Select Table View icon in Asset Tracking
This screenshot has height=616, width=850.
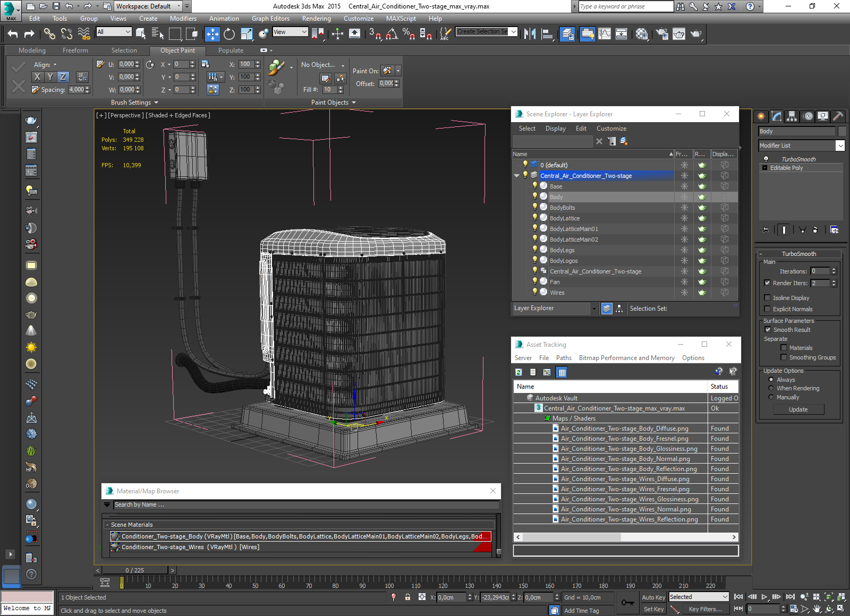coord(562,372)
